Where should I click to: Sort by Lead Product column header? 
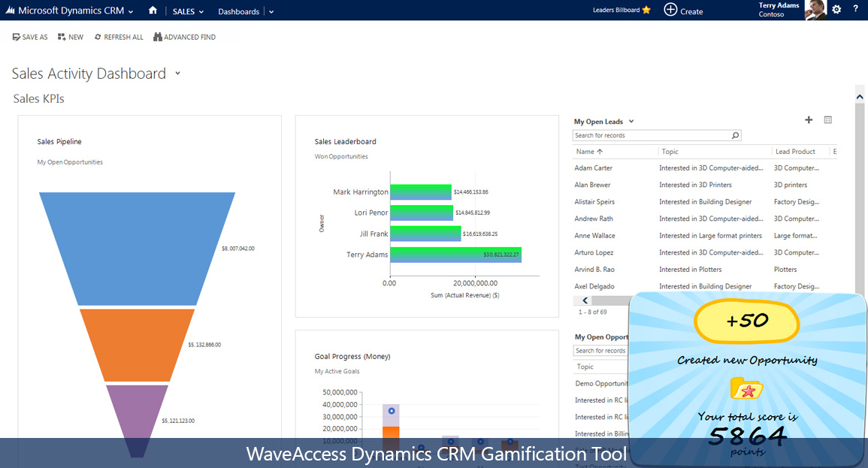pos(795,152)
